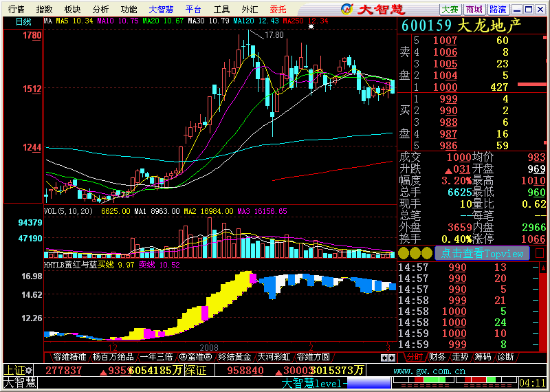Click the 深证 index label
550x392 pixels.
tap(196, 370)
